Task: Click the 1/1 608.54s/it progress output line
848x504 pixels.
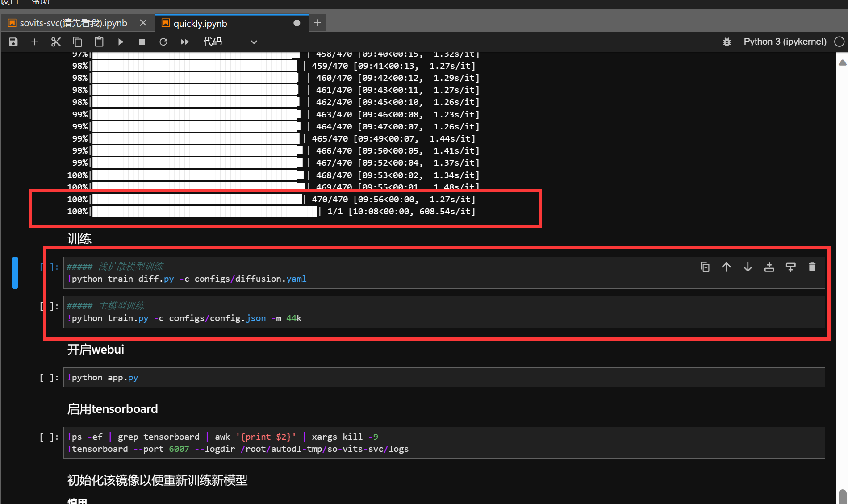Action: pos(271,211)
